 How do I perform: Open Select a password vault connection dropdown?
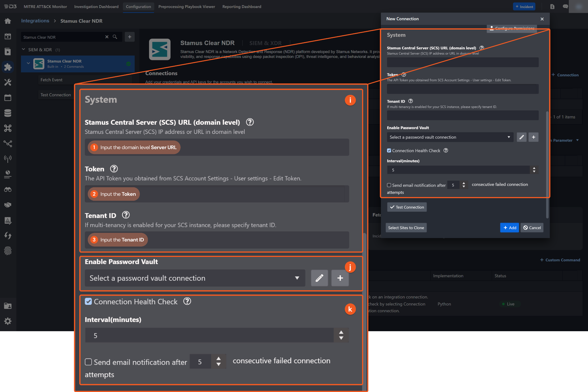point(450,137)
